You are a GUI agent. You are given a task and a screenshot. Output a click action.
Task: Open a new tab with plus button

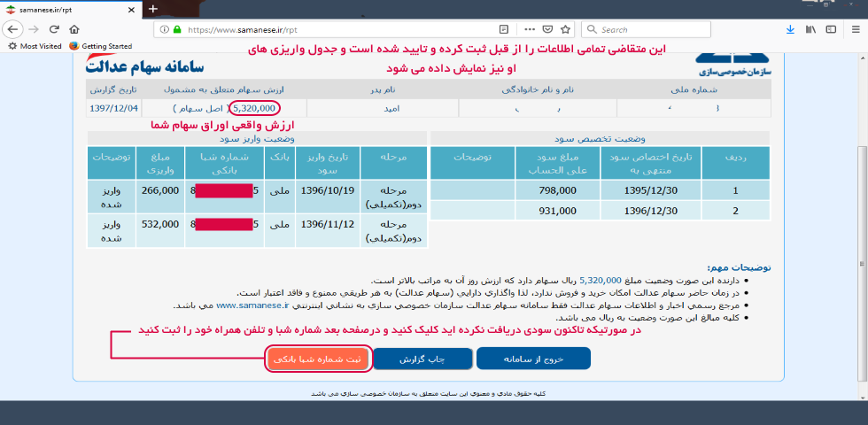point(152,8)
